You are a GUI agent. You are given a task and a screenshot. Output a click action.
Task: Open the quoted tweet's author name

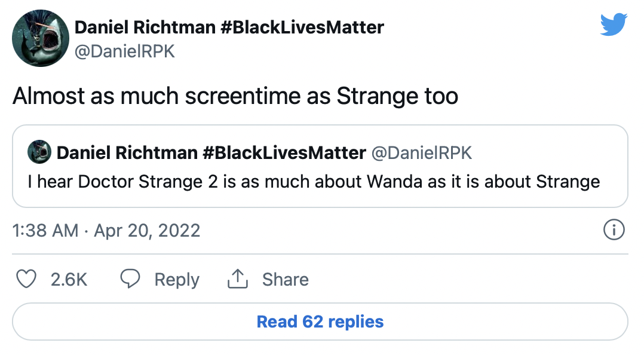click(211, 153)
